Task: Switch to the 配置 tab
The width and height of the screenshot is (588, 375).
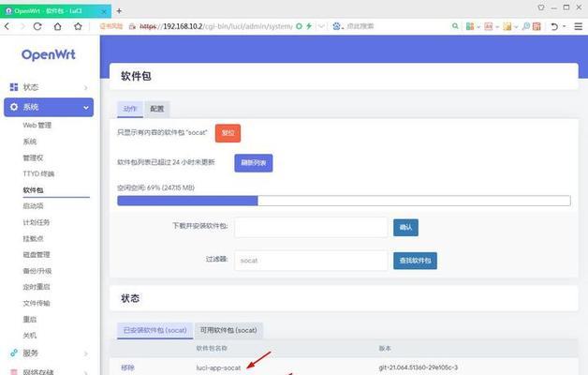Action: pos(156,109)
